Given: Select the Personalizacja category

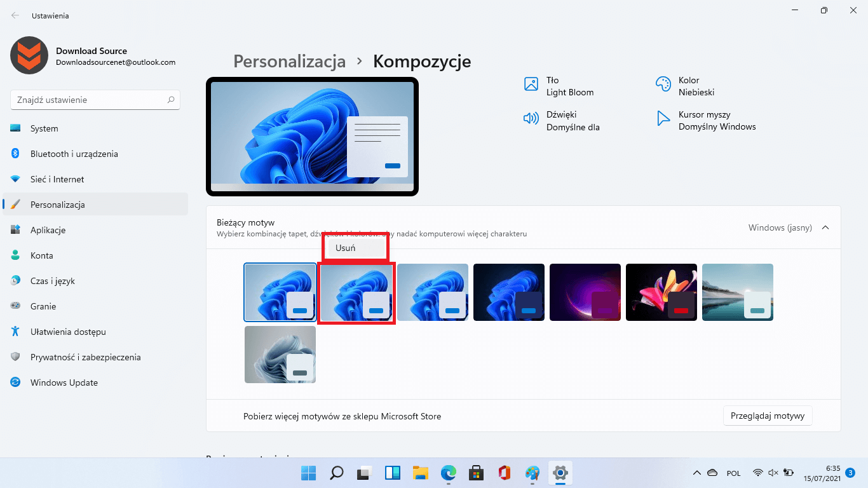Looking at the screenshot, I should tap(95, 205).
